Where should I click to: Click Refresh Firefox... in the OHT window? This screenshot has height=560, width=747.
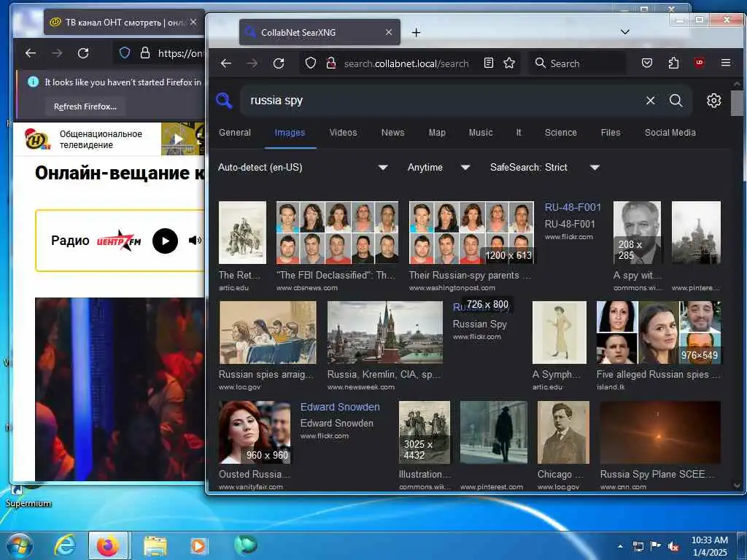pos(85,106)
